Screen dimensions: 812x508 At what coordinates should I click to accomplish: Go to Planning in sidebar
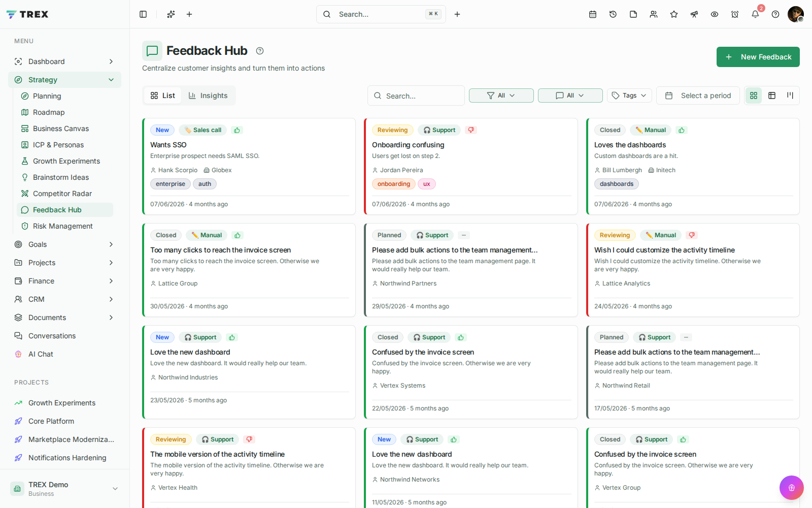(x=65, y=96)
